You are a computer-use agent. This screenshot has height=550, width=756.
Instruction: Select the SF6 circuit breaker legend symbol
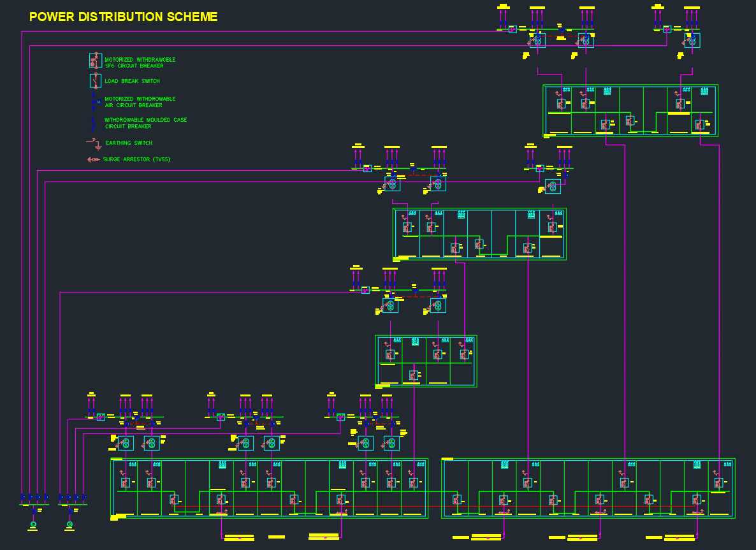tap(96, 61)
